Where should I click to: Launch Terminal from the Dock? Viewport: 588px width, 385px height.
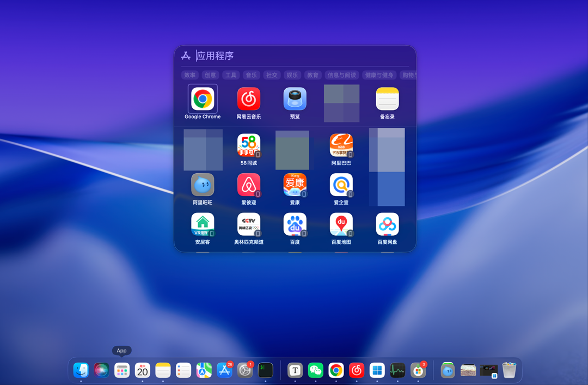[266, 370]
